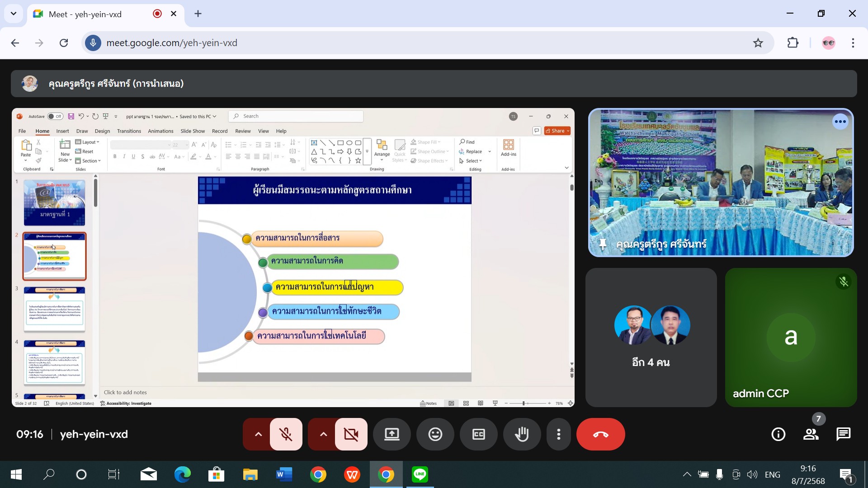Click the present screen icon
868x488 pixels.
[x=392, y=434]
